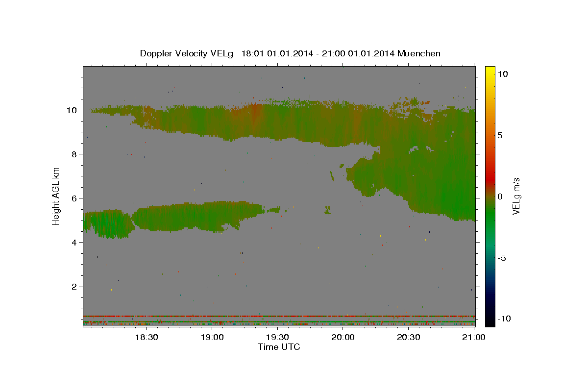This screenshot has height=392, width=588.
Task: Click the height axis label 10
Action: tap(73, 110)
